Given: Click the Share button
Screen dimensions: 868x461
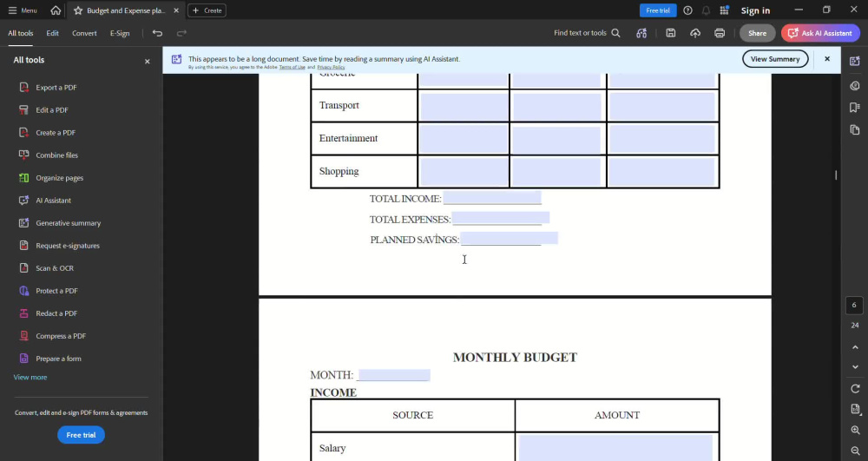Looking at the screenshot, I should [x=757, y=33].
